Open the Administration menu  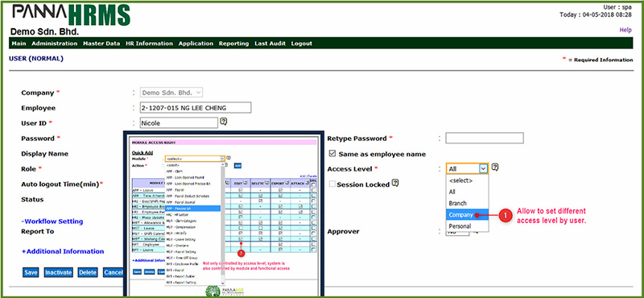54,43
